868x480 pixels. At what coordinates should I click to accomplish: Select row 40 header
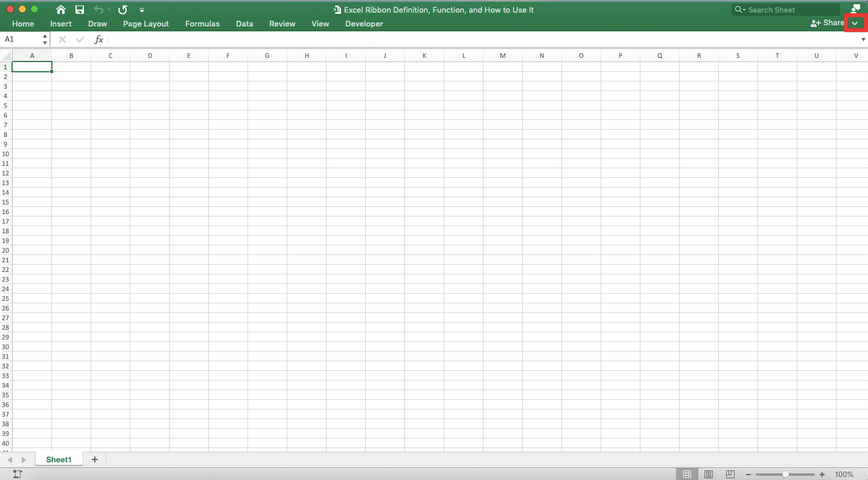(6, 443)
